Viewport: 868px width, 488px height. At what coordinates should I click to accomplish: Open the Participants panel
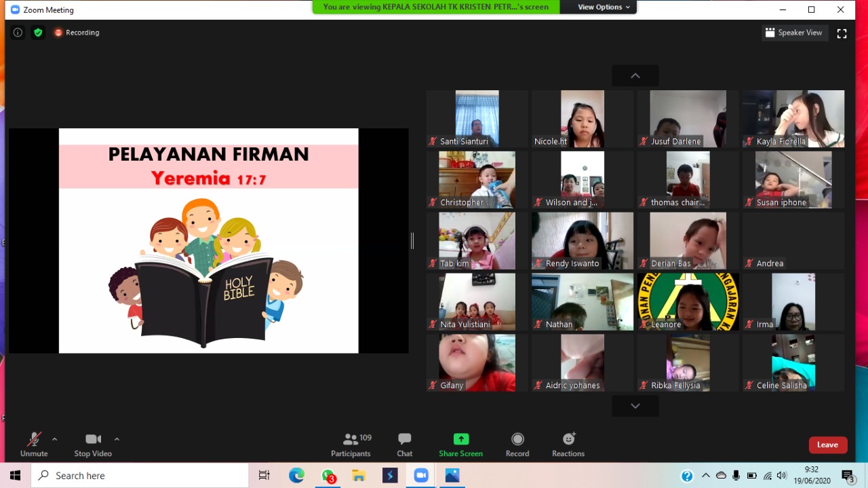tap(351, 445)
